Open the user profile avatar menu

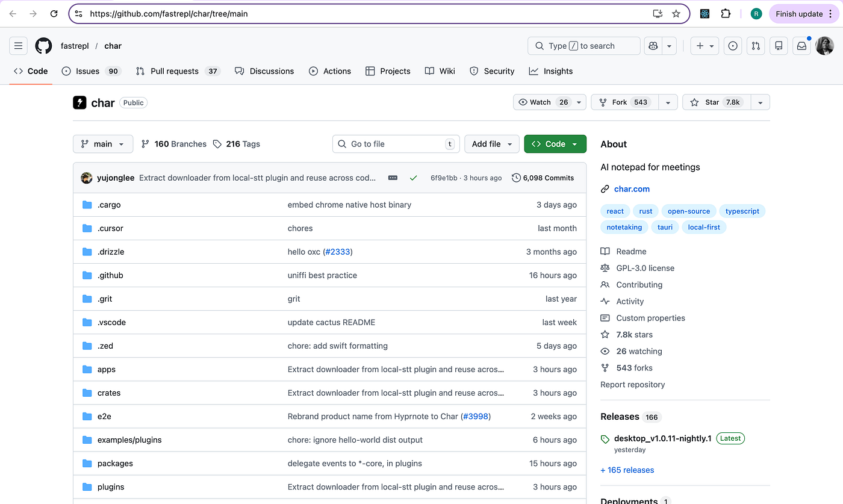[x=824, y=46]
